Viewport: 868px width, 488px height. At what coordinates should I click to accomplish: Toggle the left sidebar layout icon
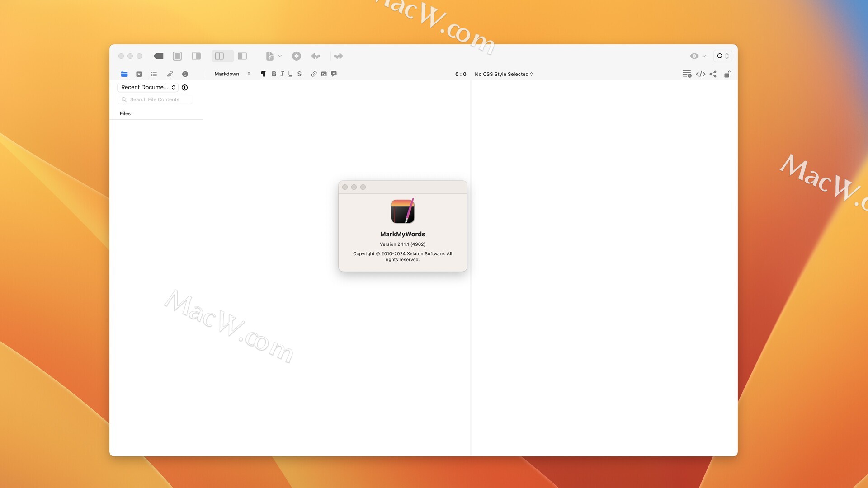tap(242, 56)
